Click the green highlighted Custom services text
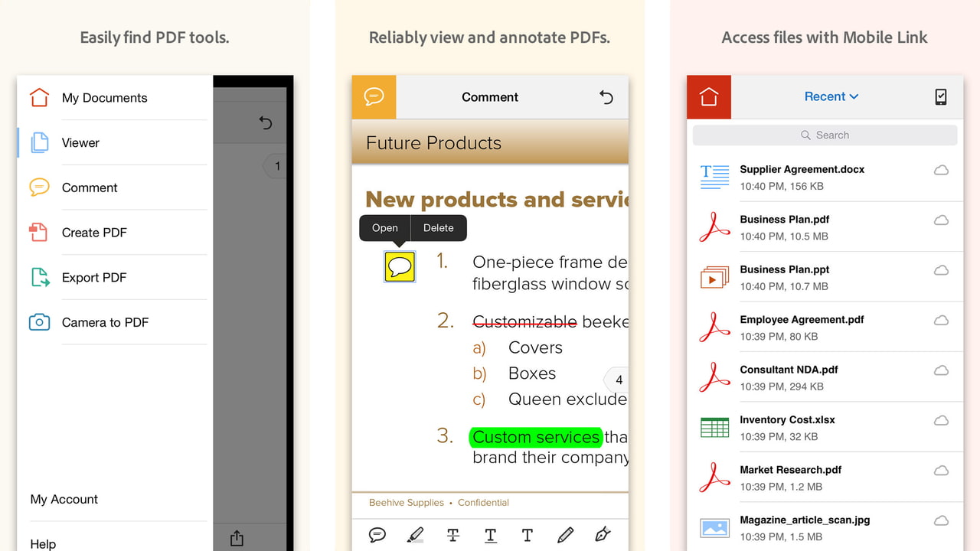Image resolution: width=980 pixels, height=551 pixels. [536, 437]
